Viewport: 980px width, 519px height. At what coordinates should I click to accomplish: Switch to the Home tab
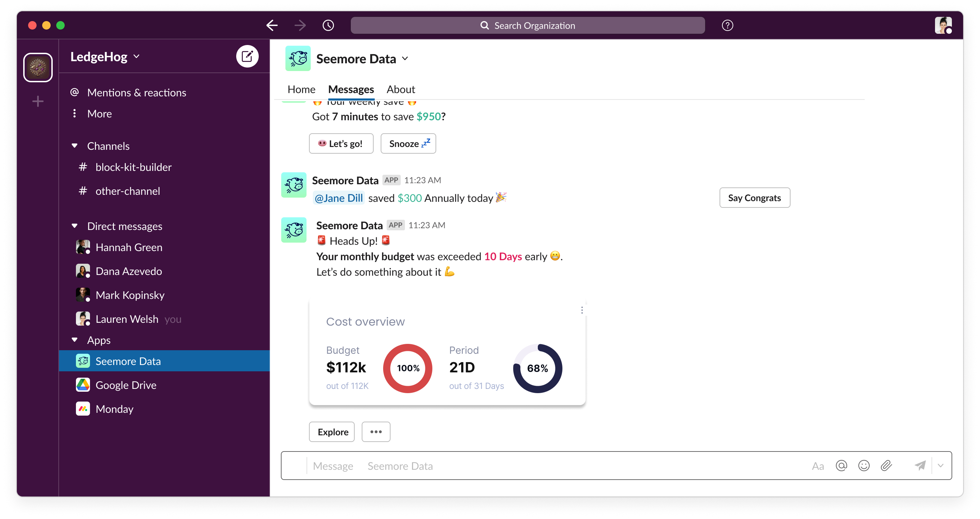click(x=301, y=89)
